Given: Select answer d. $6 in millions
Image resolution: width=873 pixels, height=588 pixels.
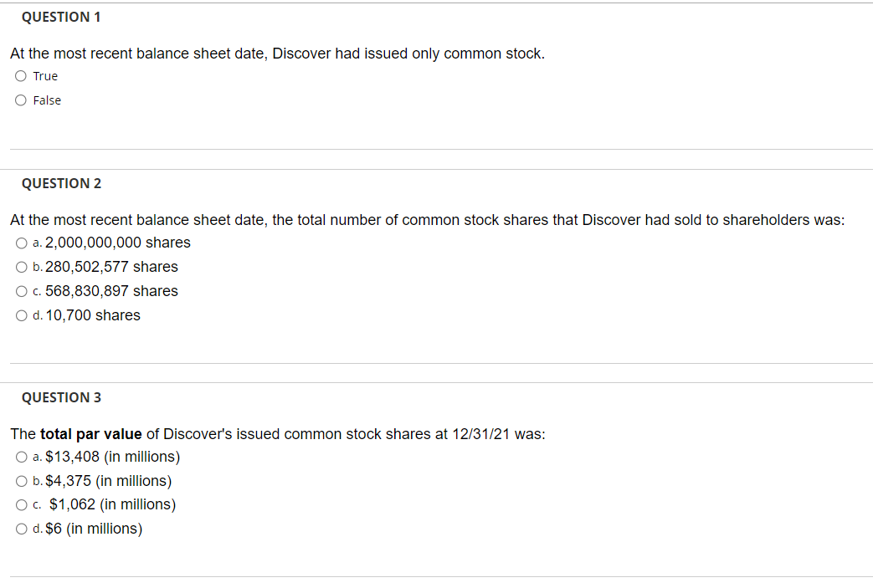Looking at the screenshot, I should [21, 529].
